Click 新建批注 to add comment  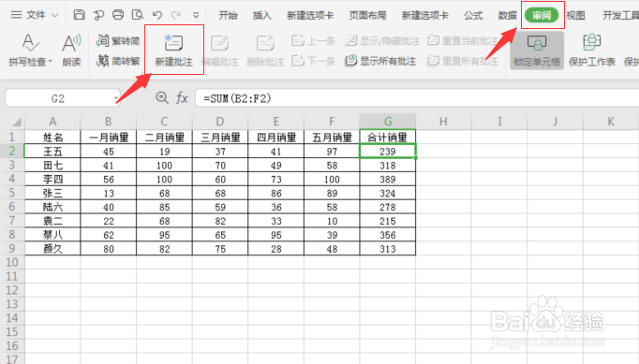pos(174,51)
